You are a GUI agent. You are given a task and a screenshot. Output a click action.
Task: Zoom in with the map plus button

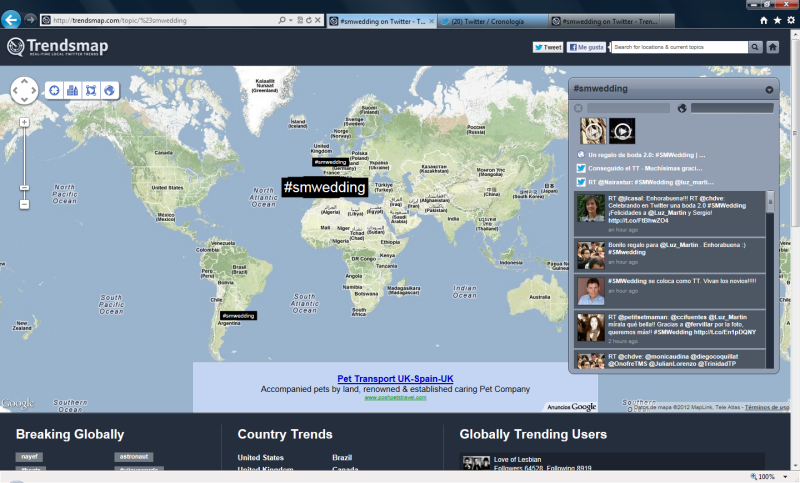tap(24, 122)
